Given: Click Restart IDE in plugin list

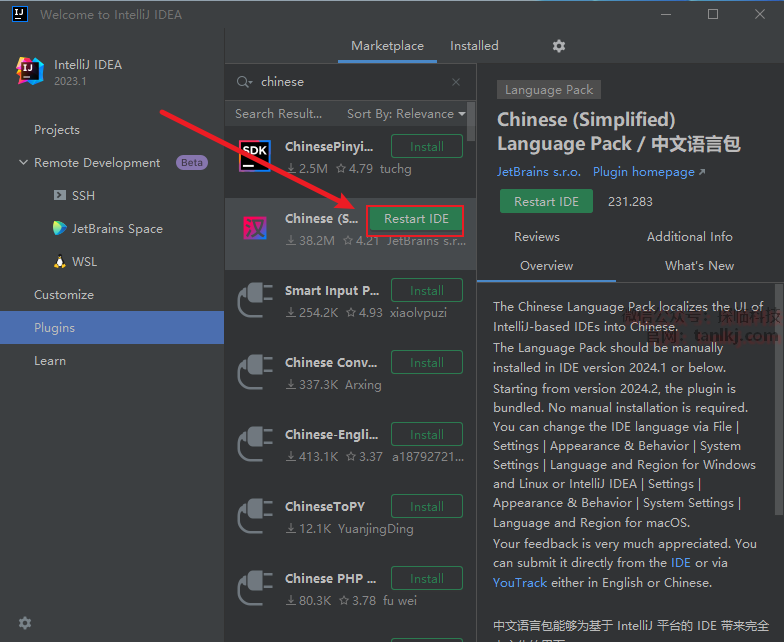Looking at the screenshot, I should tap(416, 219).
